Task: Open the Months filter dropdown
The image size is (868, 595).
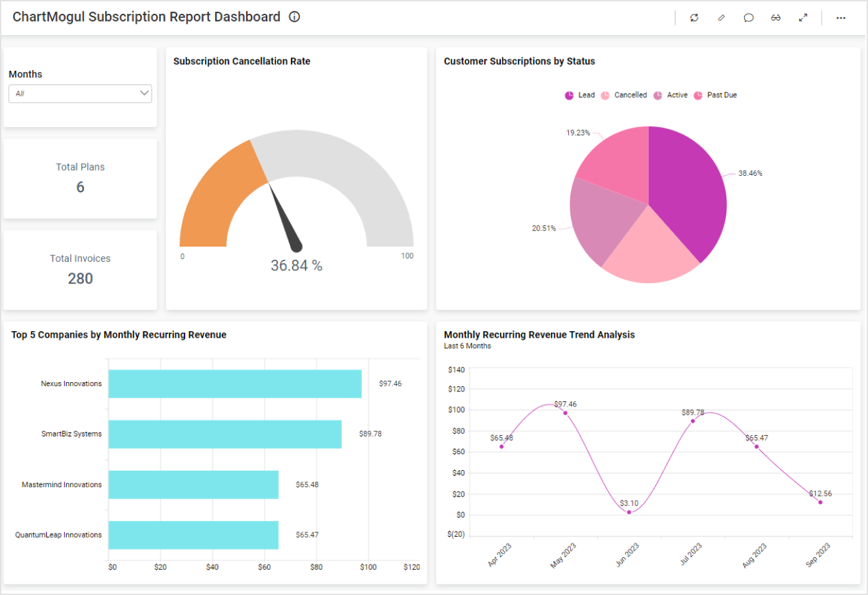Action: [79, 94]
